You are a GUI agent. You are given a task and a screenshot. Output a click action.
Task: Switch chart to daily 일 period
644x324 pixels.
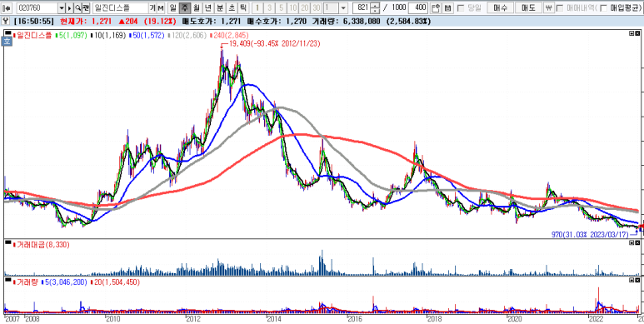click(173, 7)
